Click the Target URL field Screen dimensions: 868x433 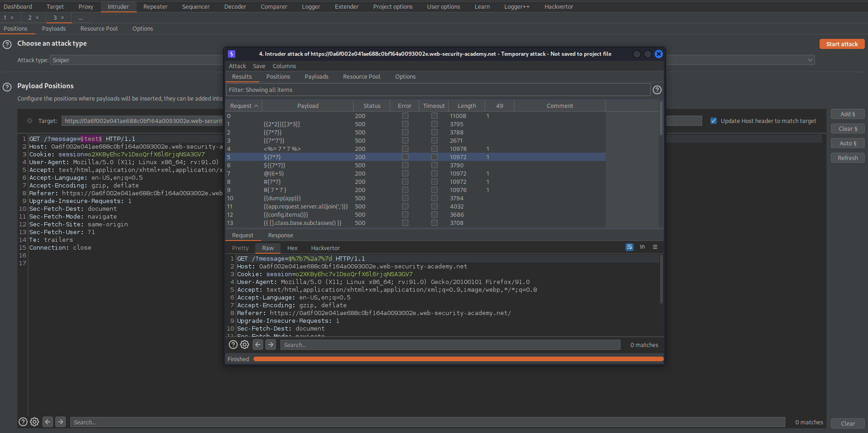(x=381, y=121)
